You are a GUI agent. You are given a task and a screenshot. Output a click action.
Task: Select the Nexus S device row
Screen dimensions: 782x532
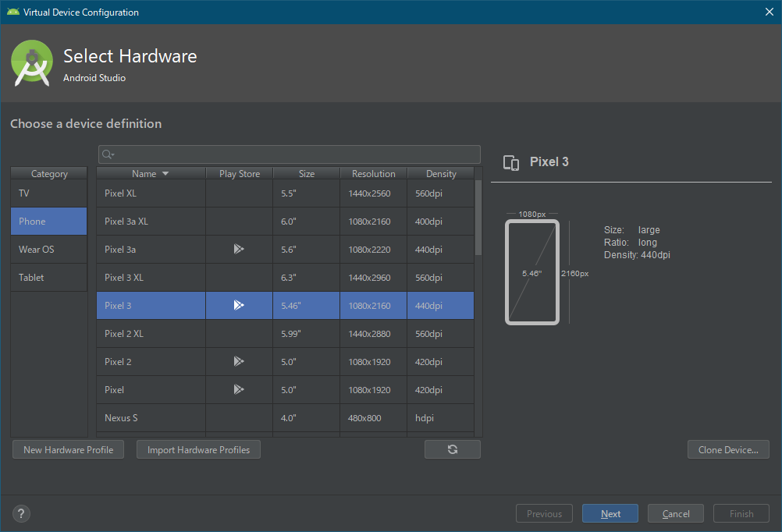coord(150,417)
